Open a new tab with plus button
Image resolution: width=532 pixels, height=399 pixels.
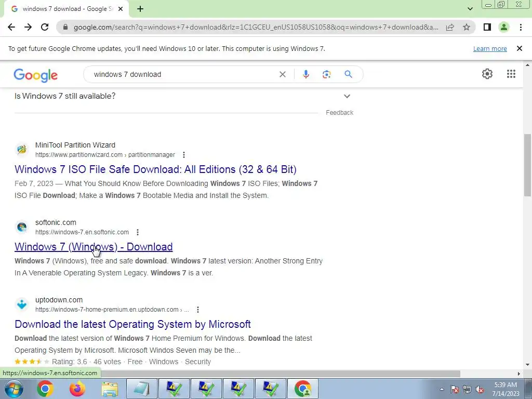coord(140,9)
